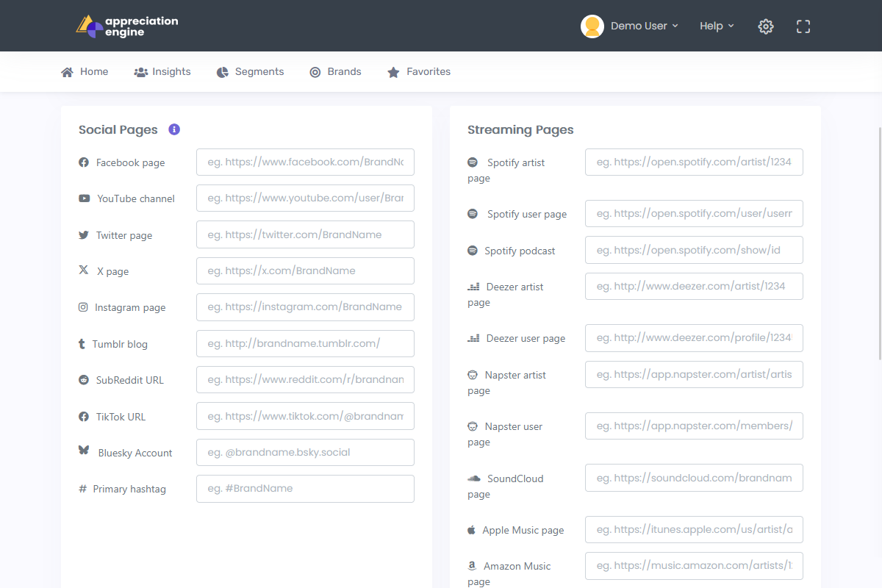This screenshot has height=588, width=882.
Task: Click the Spotify podcast icon
Action: [x=473, y=251]
